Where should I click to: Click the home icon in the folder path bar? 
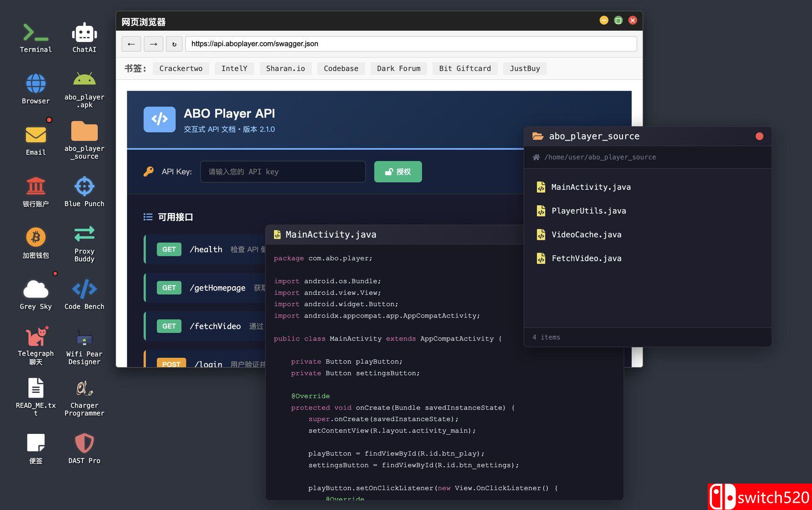(536, 157)
